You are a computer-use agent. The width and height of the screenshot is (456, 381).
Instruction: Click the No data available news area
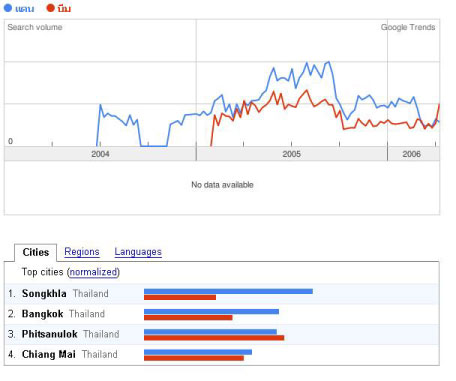point(222,185)
